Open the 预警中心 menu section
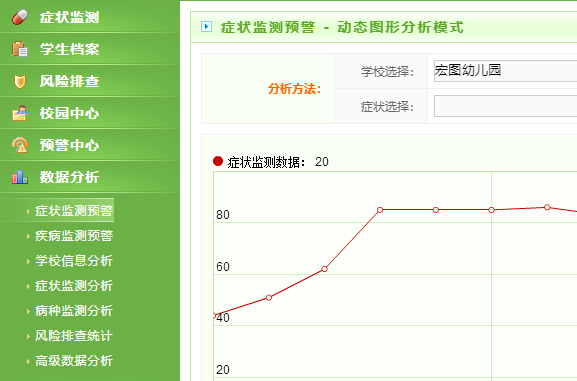577x381 pixels. 90,145
